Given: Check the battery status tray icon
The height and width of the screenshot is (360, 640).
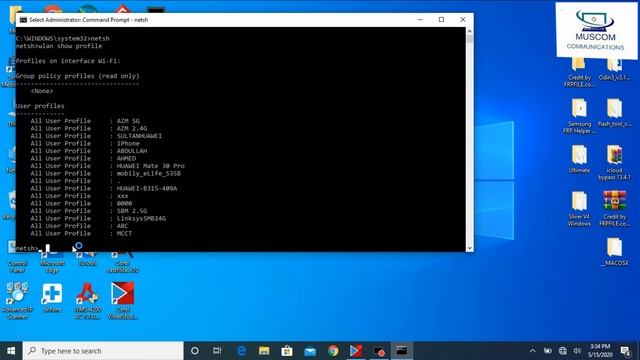Looking at the screenshot, I should 548,351.
